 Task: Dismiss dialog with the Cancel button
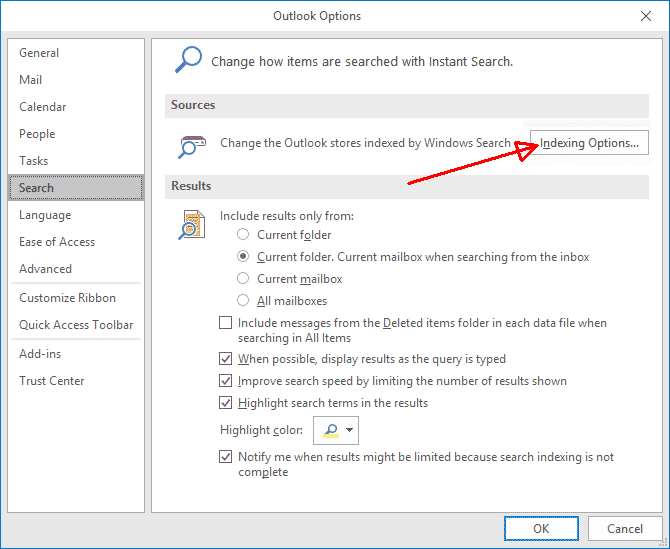625,528
